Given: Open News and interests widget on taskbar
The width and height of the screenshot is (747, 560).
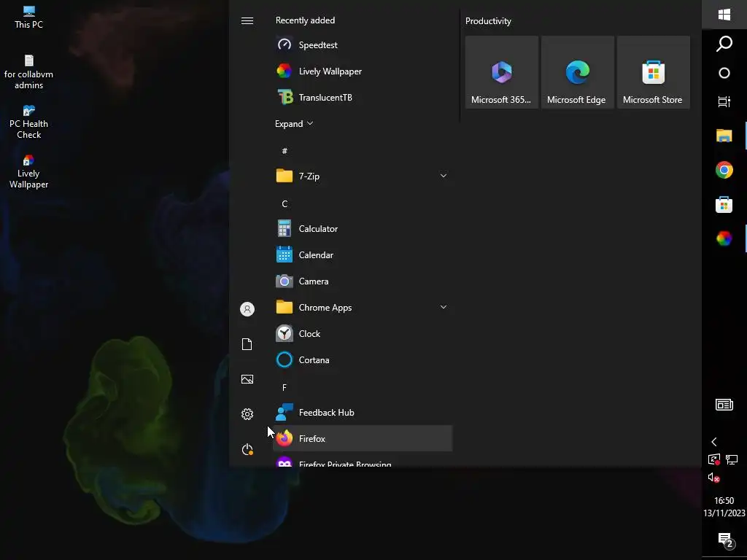Looking at the screenshot, I should pyautogui.click(x=724, y=405).
